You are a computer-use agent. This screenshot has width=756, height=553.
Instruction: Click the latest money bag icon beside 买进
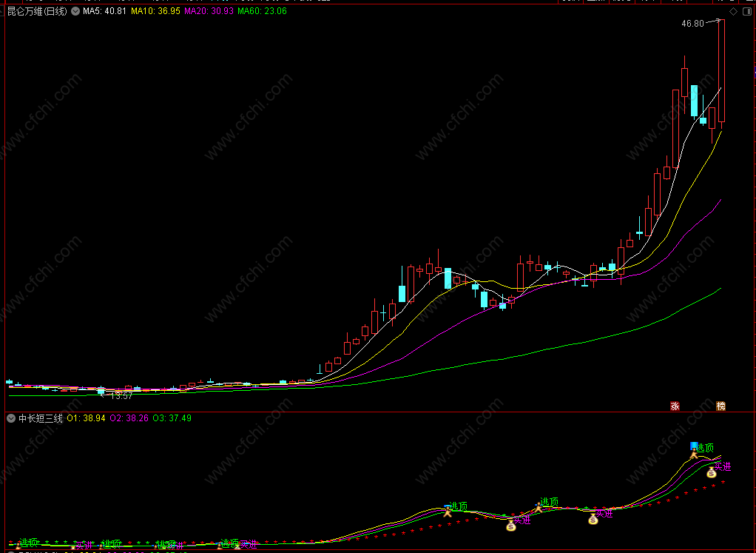(x=712, y=473)
